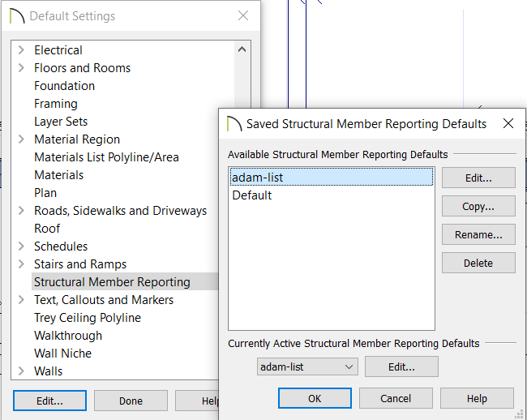Select Roof in the settings tree

pyautogui.click(x=47, y=229)
